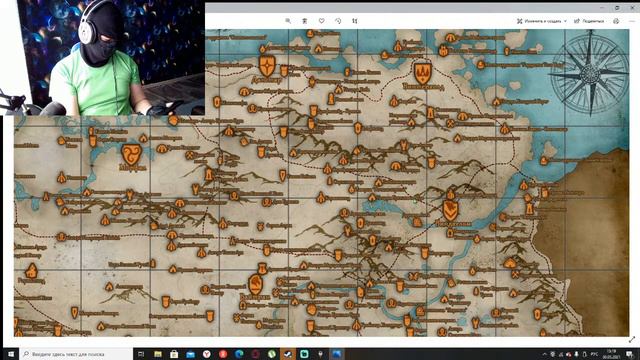The image size is (640, 360).
Task: Open Microsoft Store from the taskbar
Action: tap(174, 354)
